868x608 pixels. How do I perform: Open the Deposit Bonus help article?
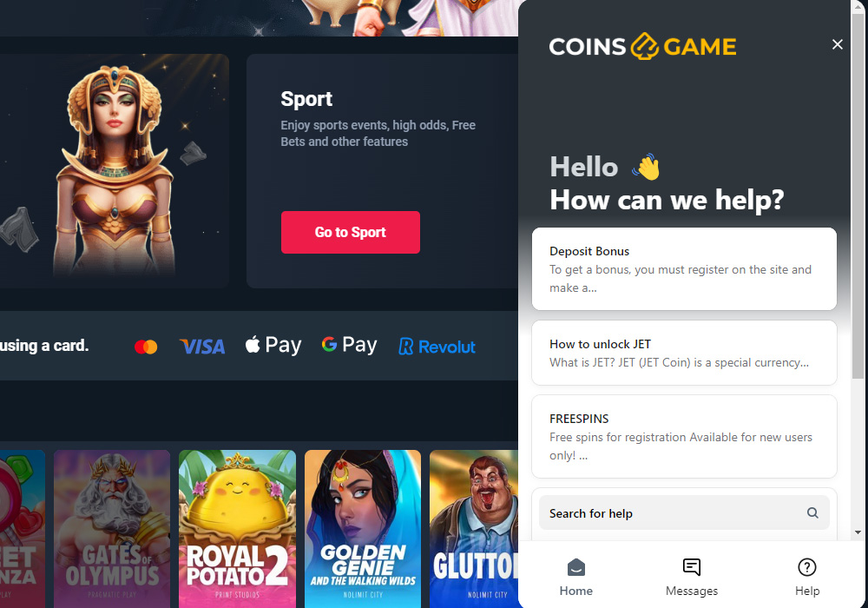(x=684, y=268)
